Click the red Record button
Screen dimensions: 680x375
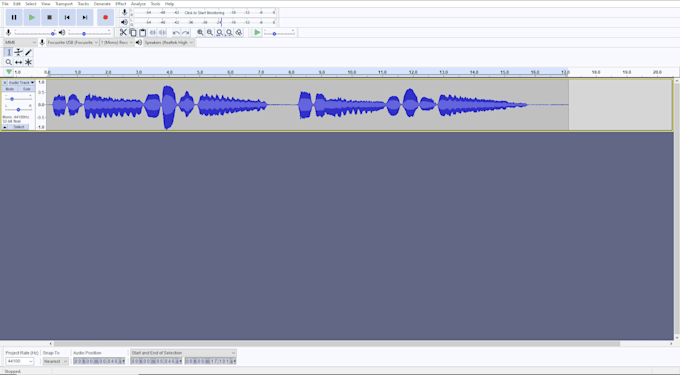coord(105,17)
